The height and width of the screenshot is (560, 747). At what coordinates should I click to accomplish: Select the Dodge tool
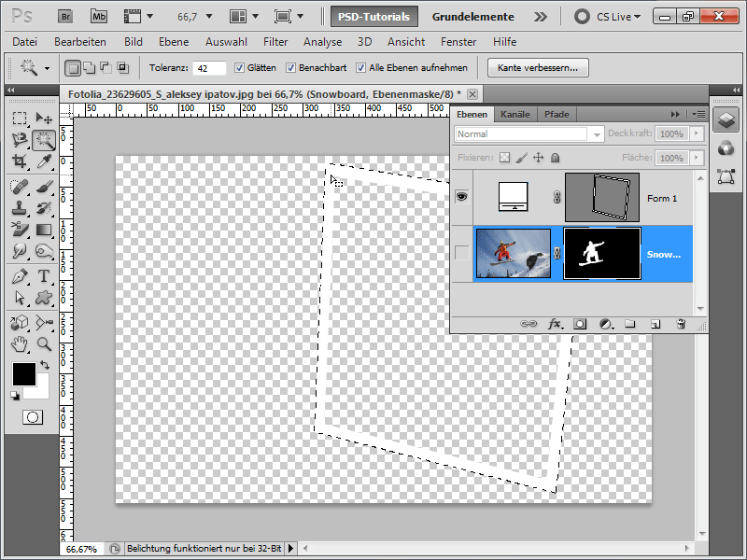click(x=44, y=251)
